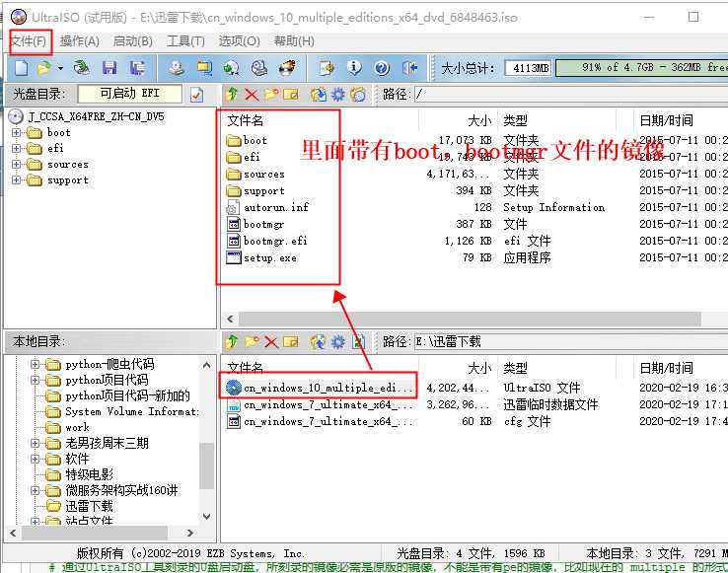Open the 文件(F) menu

pyautogui.click(x=29, y=41)
